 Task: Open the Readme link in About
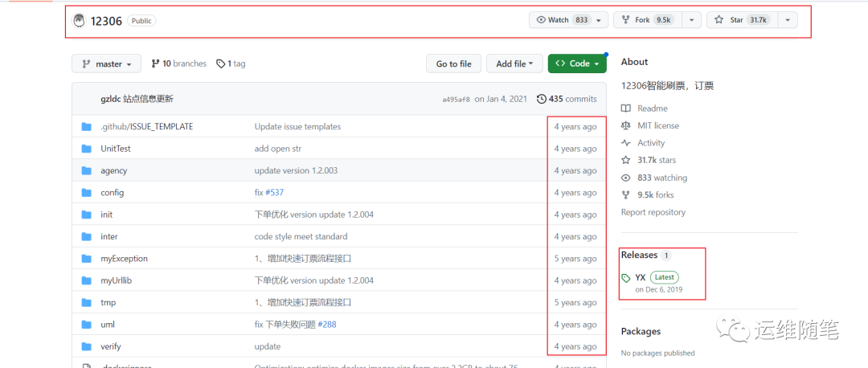coord(653,108)
